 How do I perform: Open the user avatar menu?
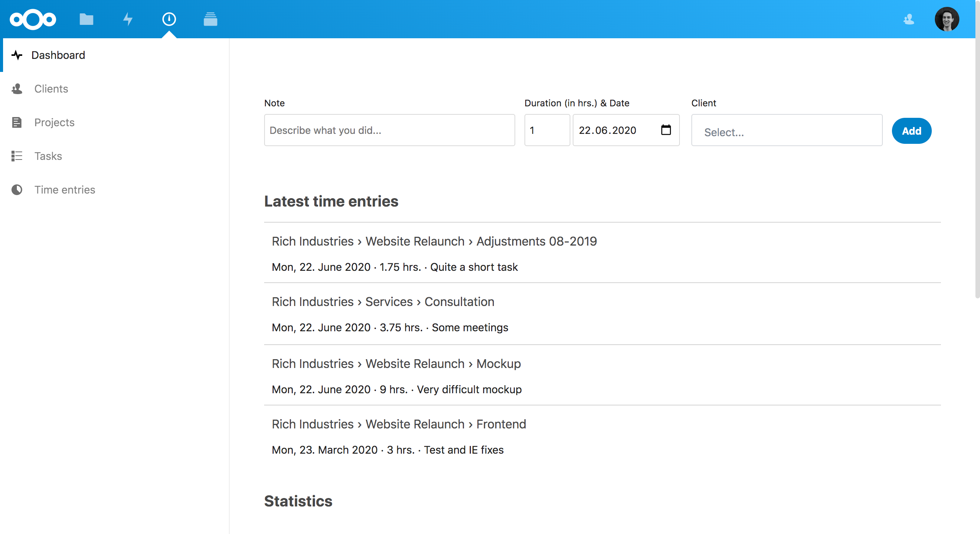[x=947, y=19]
